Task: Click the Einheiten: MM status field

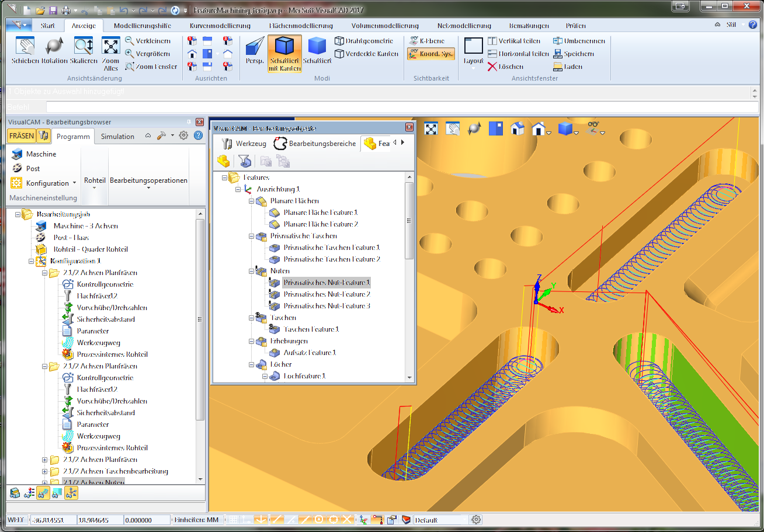Action: pyautogui.click(x=197, y=519)
